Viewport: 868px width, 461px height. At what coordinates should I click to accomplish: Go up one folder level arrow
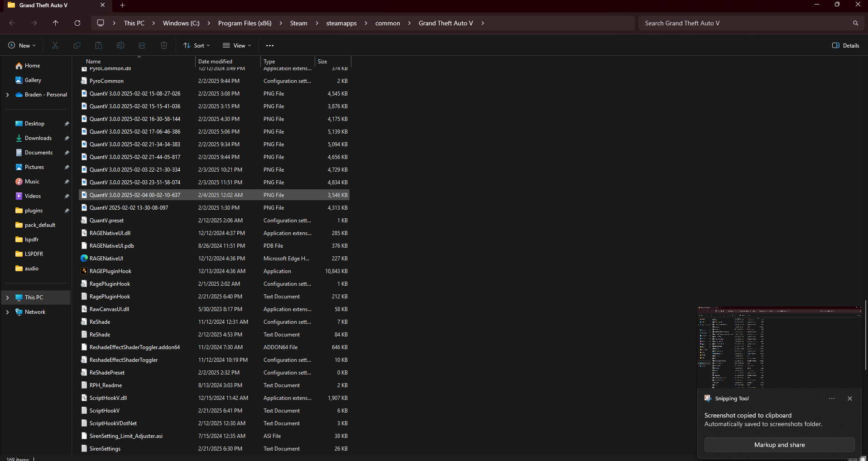56,23
